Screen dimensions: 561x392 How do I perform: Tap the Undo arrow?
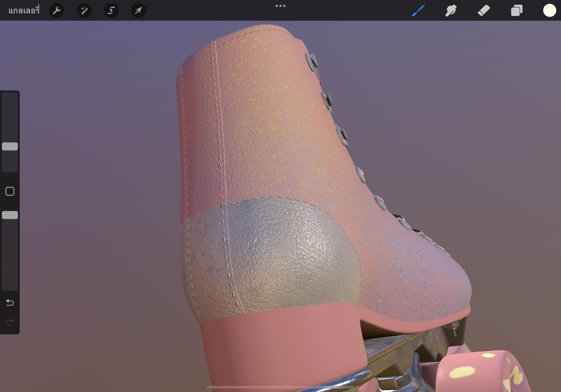click(10, 302)
